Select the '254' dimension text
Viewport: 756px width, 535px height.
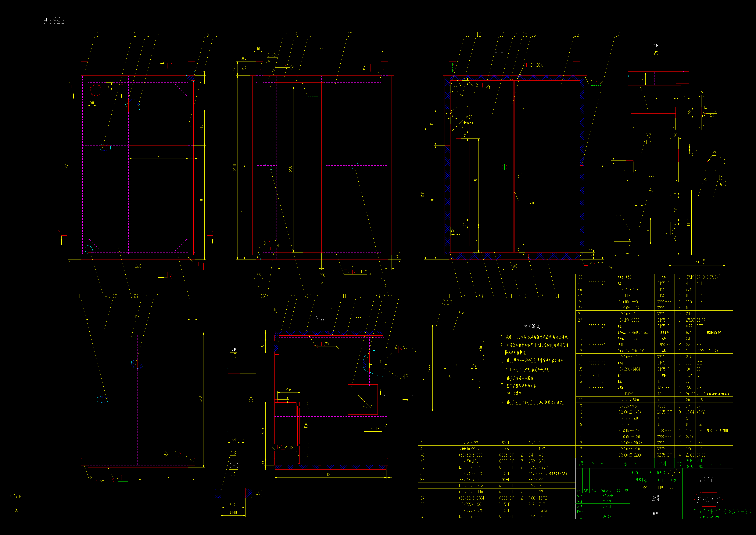point(289,390)
